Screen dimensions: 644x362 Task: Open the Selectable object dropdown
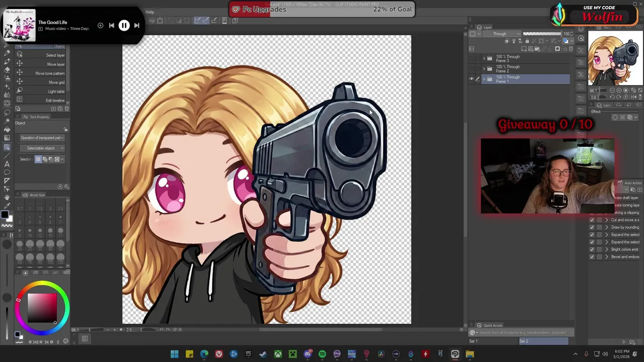pos(42,148)
